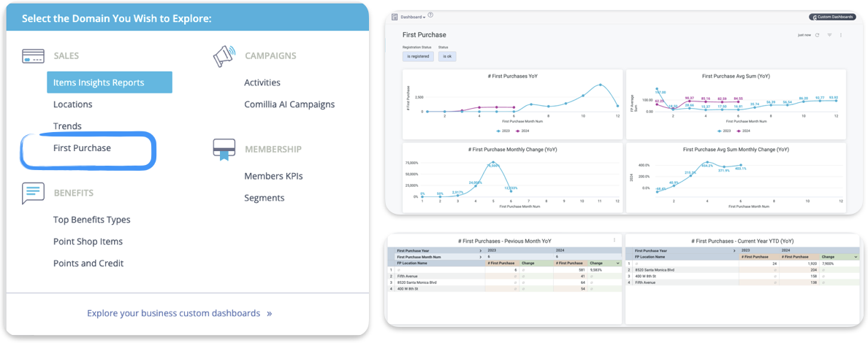Toggle 2024 series in # First Purchases YoY legend
This screenshot has width=868, height=343.
(x=521, y=131)
